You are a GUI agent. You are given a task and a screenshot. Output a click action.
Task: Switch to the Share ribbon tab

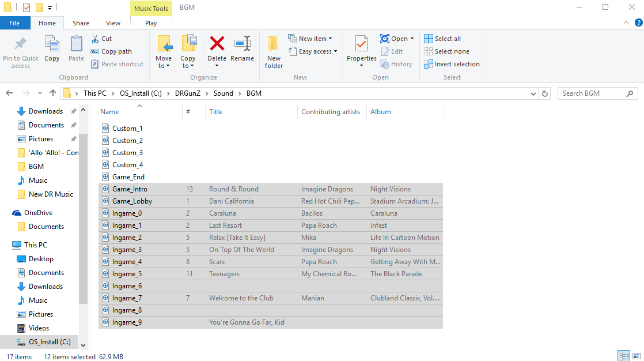(x=81, y=23)
